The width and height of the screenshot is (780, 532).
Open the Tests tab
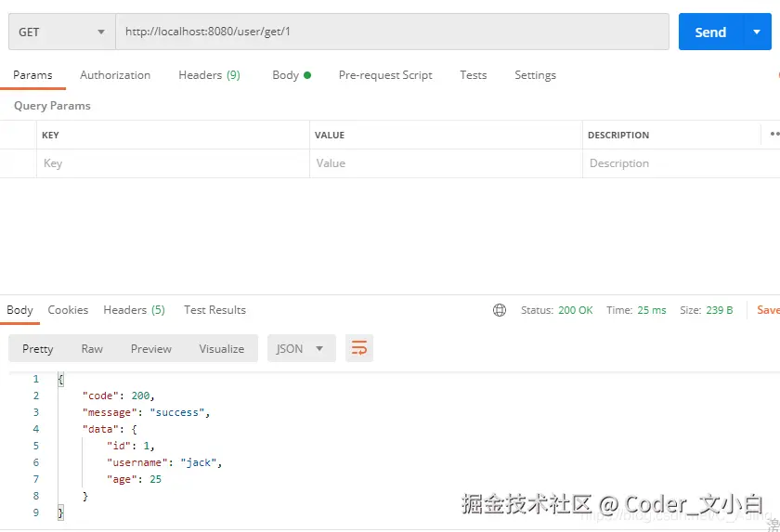click(x=473, y=75)
